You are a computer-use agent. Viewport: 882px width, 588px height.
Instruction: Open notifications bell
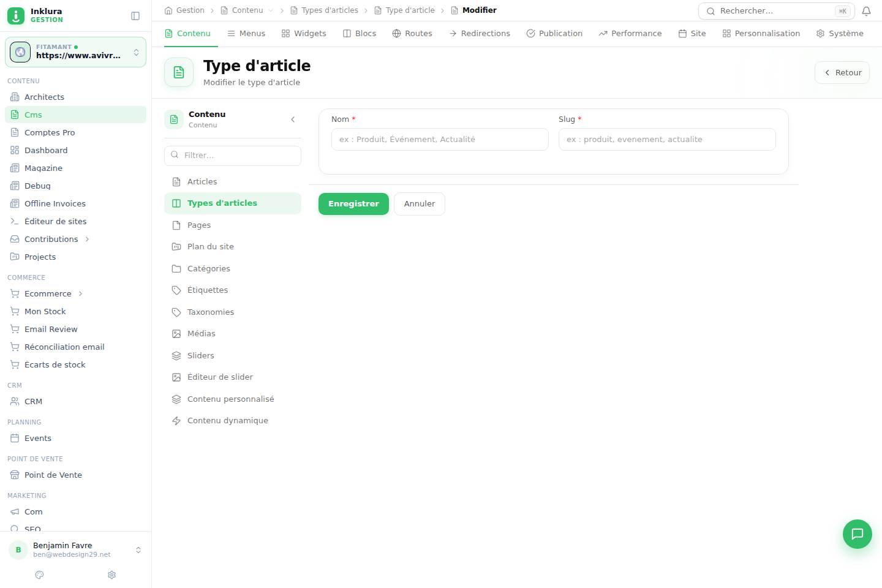coord(866,11)
